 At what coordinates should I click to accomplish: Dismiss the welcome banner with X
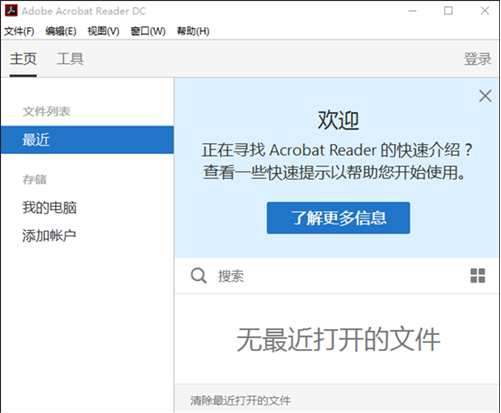pyautogui.click(x=485, y=96)
